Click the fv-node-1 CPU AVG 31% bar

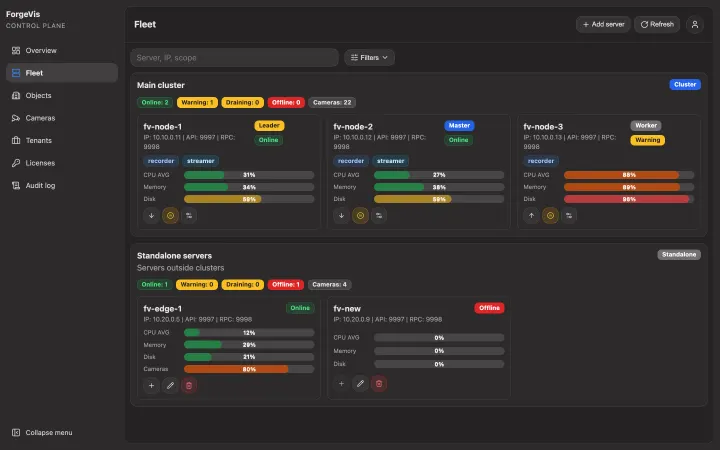[x=249, y=175]
